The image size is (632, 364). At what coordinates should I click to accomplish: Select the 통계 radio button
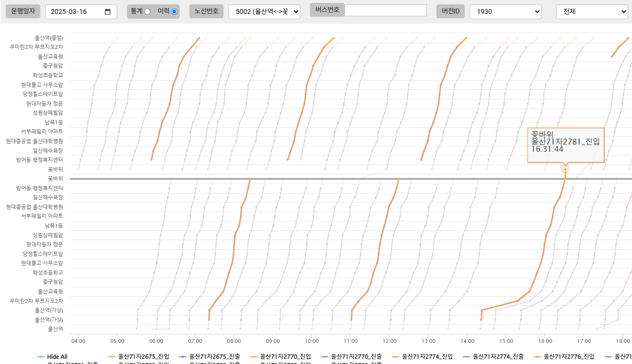[x=147, y=12]
